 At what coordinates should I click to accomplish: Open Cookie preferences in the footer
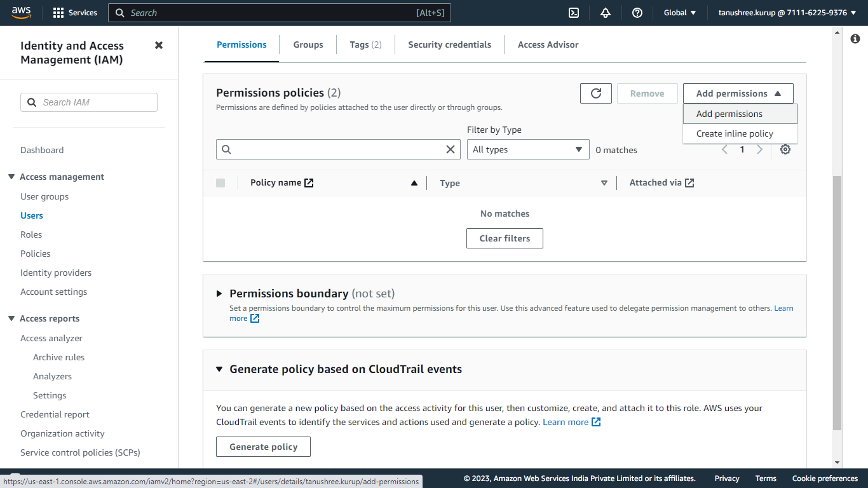(825, 478)
